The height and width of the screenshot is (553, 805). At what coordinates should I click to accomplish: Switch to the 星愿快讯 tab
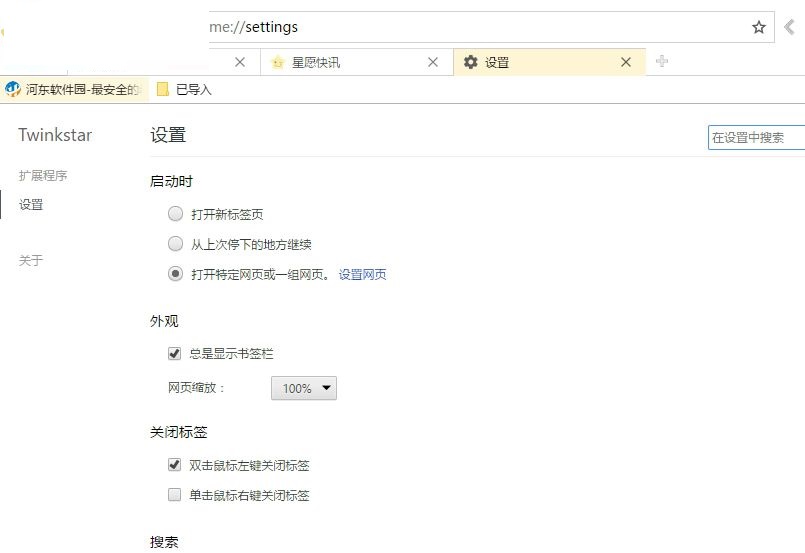pyautogui.click(x=357, y=62)
